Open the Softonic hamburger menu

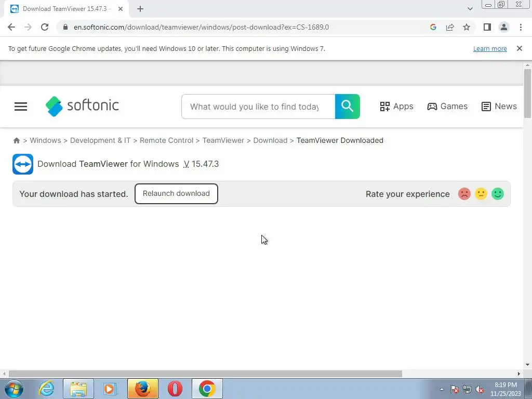tap(21, 107)
